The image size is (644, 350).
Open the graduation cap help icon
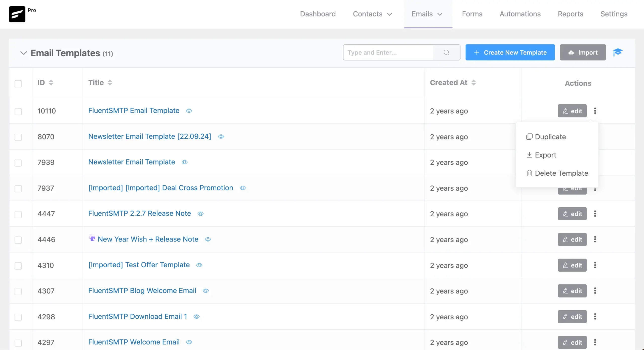coord(618,52)
